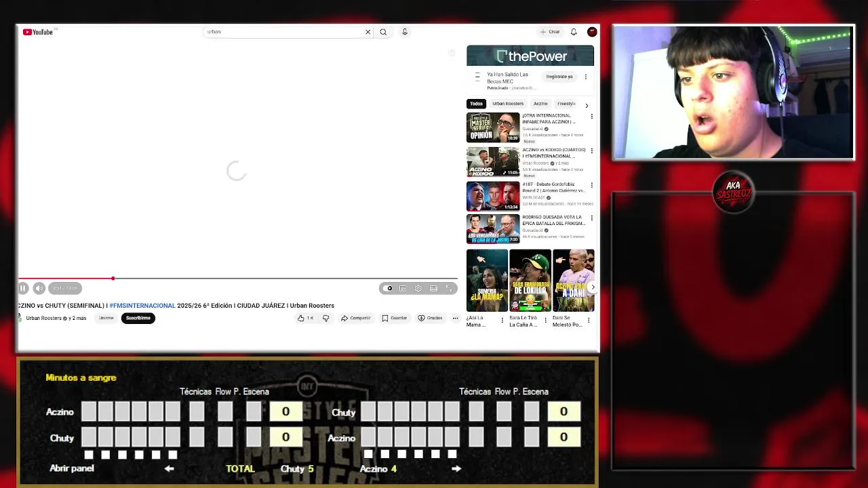Show more category chips with the arrow

[x=587, y=105]
